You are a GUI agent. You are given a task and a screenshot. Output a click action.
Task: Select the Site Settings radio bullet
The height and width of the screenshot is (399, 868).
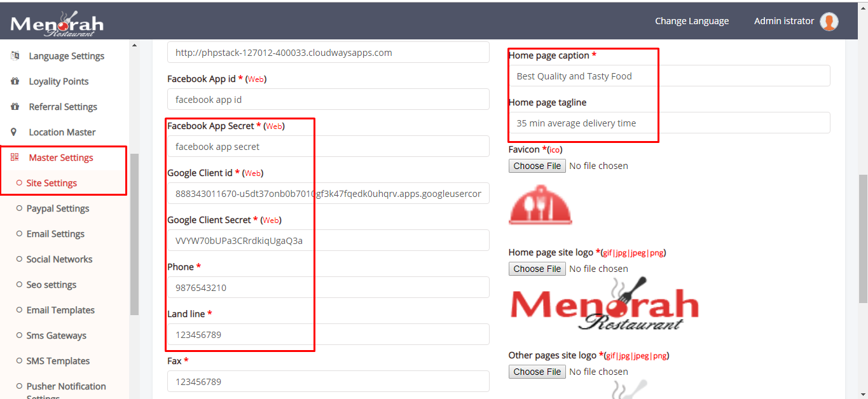[x=19, y=183]
